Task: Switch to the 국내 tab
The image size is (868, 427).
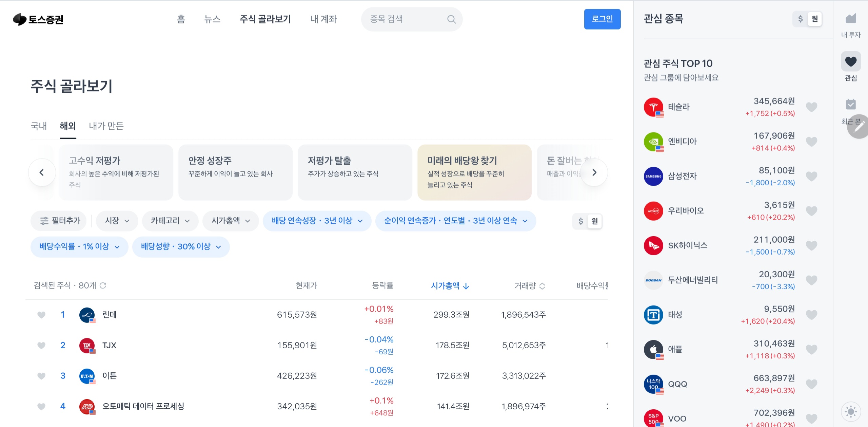Action: click(x=39, y=126)
